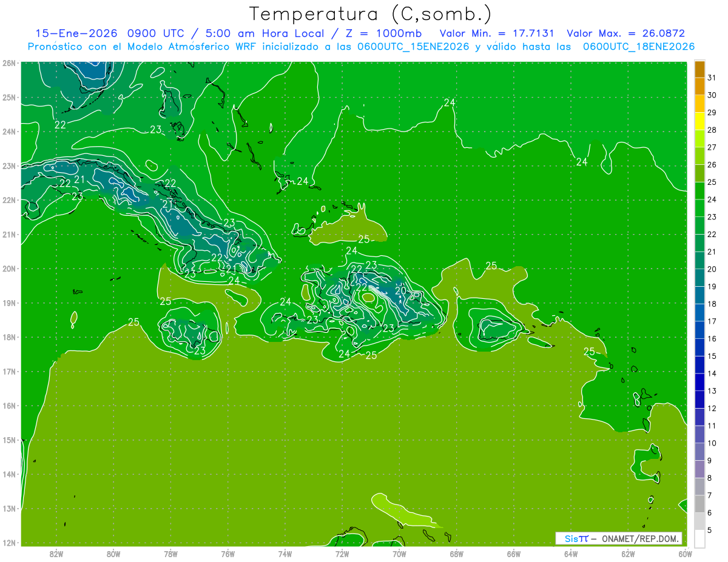The height and width of the screenshot is (562, 728).
Task: Click the latitude axis label '20N'
Action: pos(9,269)
